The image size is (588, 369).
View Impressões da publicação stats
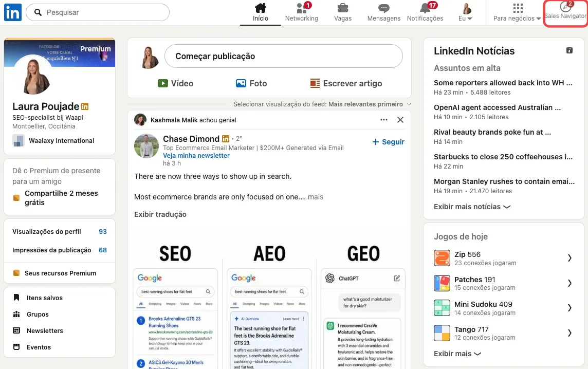[x=60, y=250]
